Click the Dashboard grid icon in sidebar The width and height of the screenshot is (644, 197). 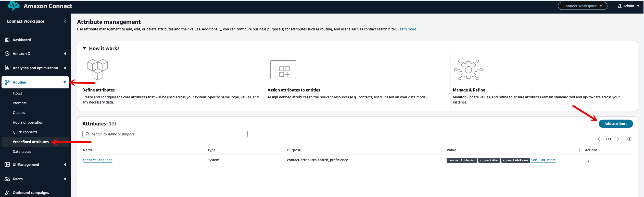pyautogui.click(x=7, y=40)
